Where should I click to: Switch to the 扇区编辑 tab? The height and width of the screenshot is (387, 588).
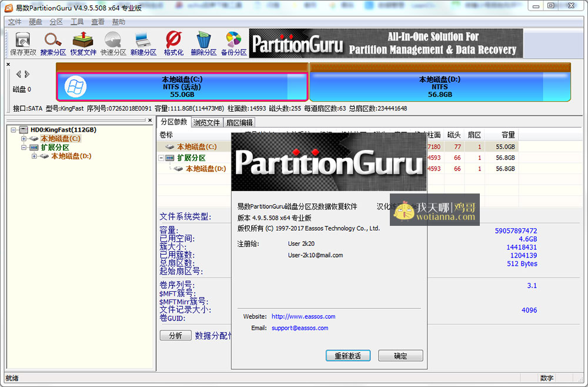239,122
